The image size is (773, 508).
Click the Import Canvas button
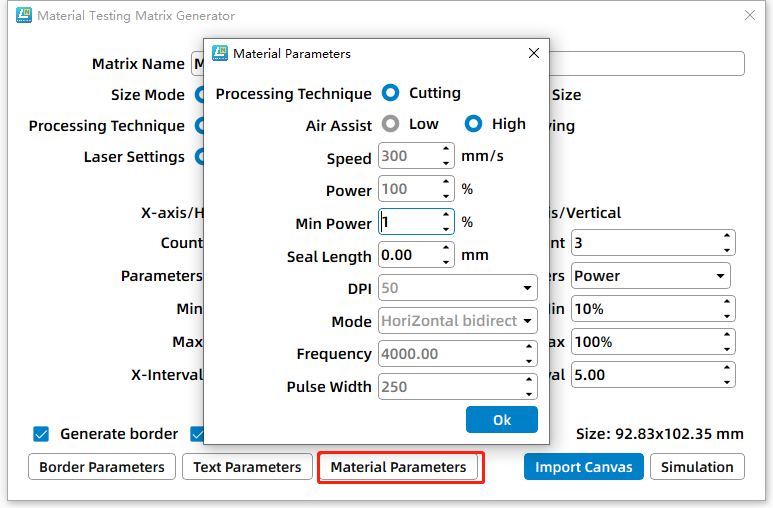pos(583,467)
